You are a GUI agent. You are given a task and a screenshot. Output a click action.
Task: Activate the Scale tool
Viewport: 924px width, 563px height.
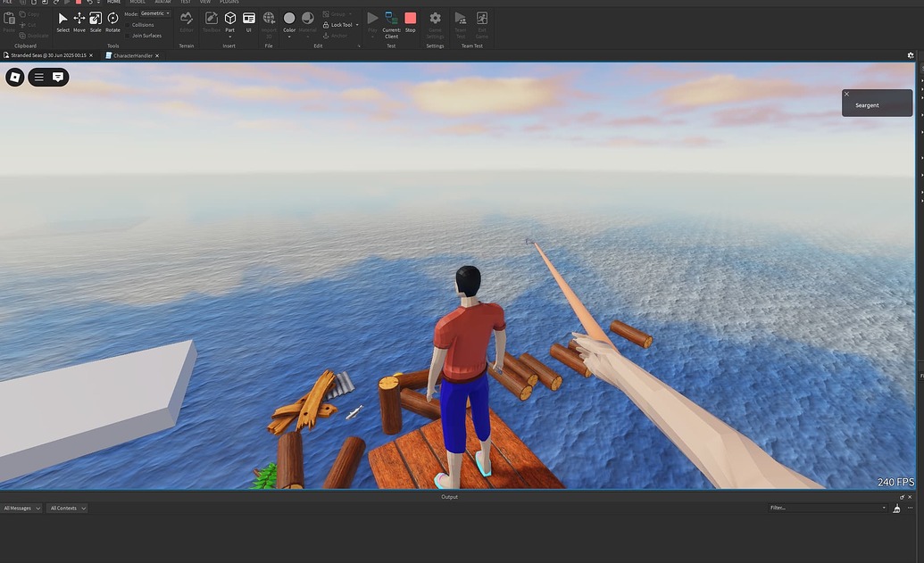(96, 21)
